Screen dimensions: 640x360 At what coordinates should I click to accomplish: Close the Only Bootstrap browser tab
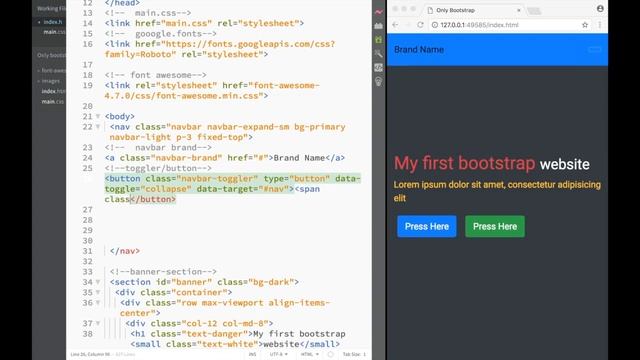pyautogui.click(x=519, y=10)
